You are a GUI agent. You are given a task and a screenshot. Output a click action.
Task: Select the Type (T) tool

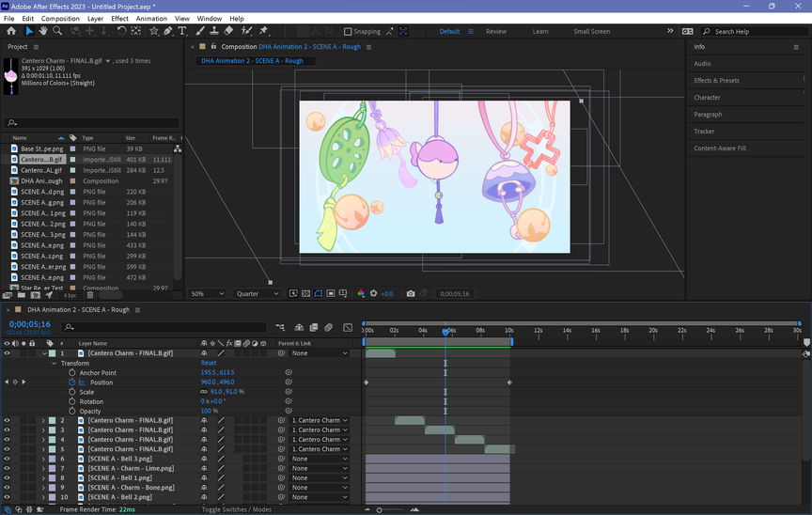click(181, 31)
